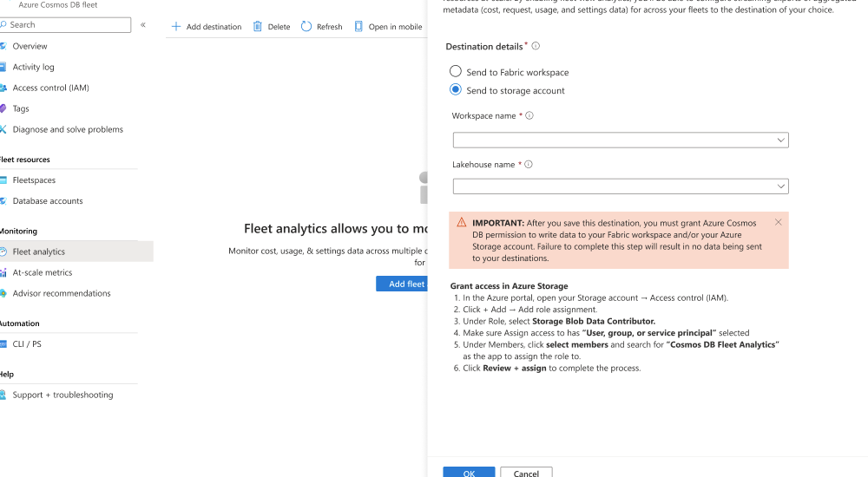
Task: Open Diagnose and solve problems
Action: click(68, 129)
